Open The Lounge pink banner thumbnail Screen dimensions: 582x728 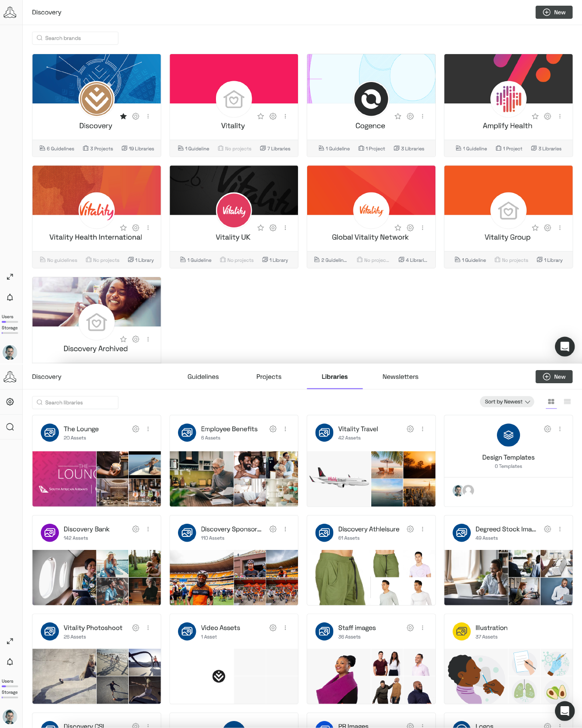click(64, 479)
